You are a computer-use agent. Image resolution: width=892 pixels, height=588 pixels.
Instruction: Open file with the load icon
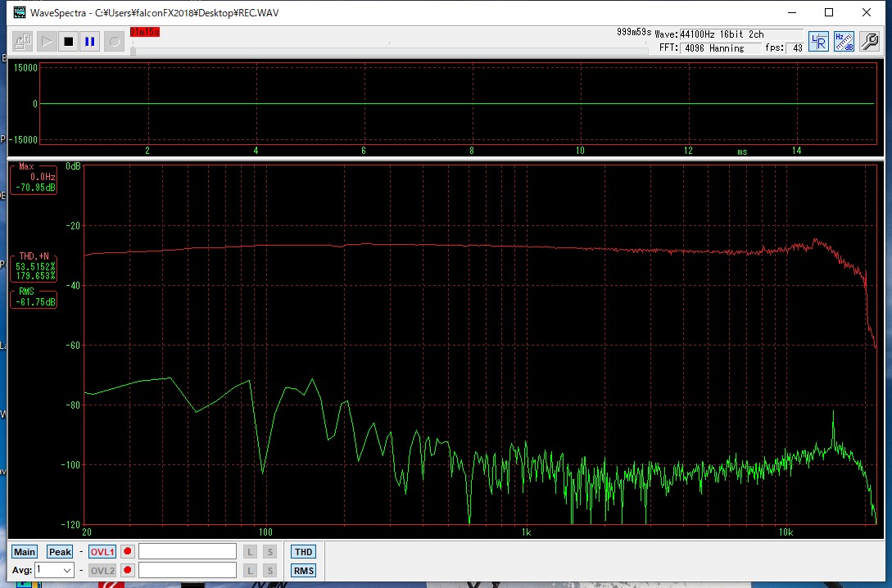[23, 41]
